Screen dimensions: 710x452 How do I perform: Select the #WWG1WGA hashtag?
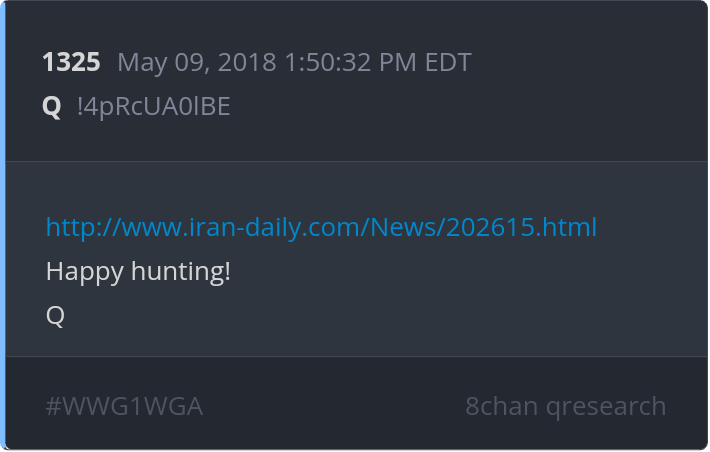124,406
